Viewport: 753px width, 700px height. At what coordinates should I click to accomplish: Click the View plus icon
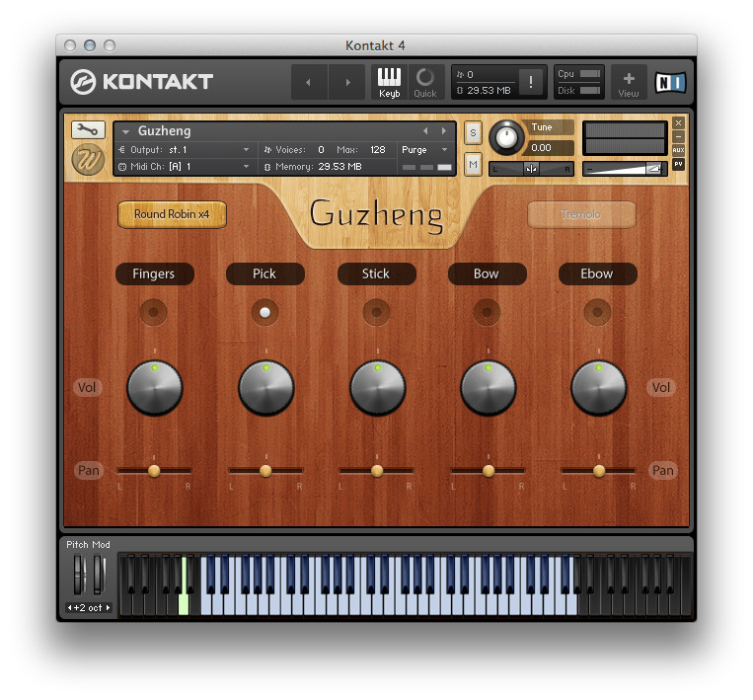(629, 81)
